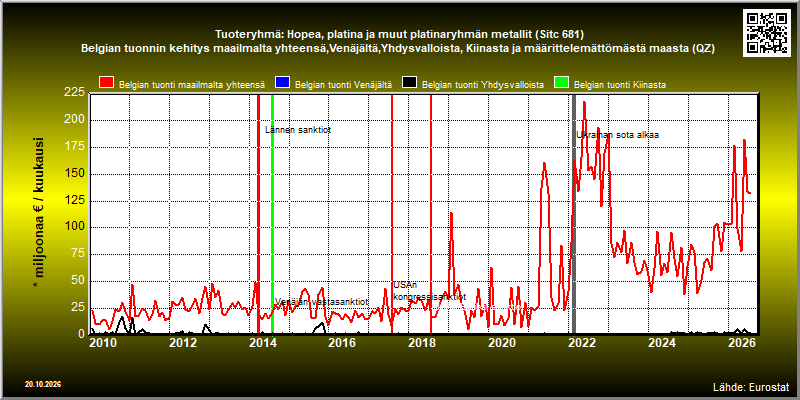
Task: Click the 'Ukrainan sota alkaa' annotation
Action: (x=618, y=135)
